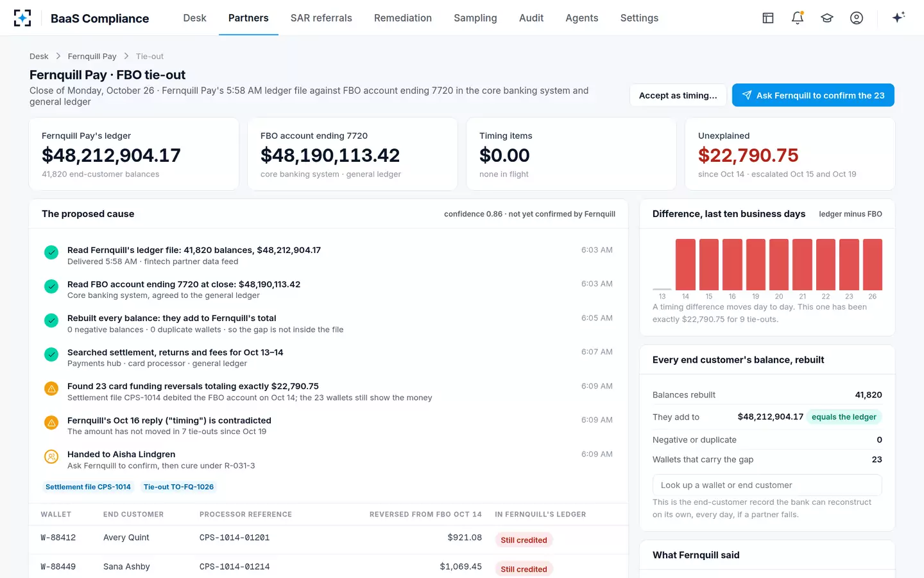Viewport: 924px width, 578px height.
Task: Click the equals the ledger badge
Action: tap(844, 417)
